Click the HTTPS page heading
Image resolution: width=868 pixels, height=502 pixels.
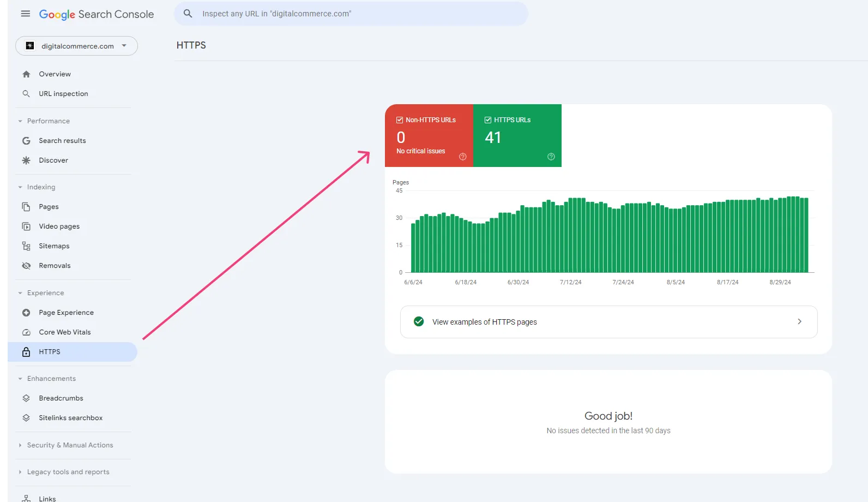pos(191,45)
